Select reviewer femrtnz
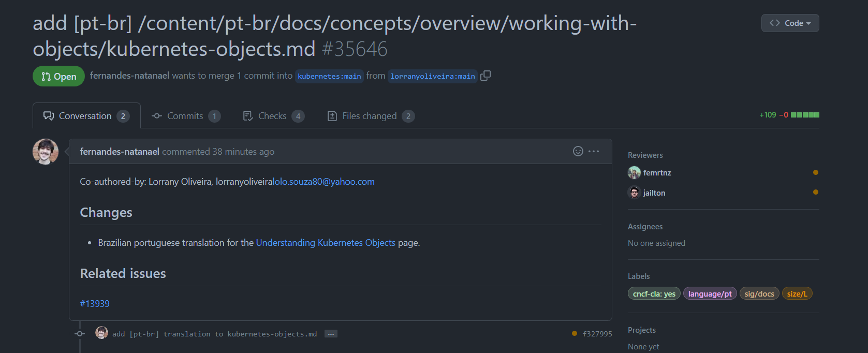The image size is (868, 353). (x=657, y=173)
